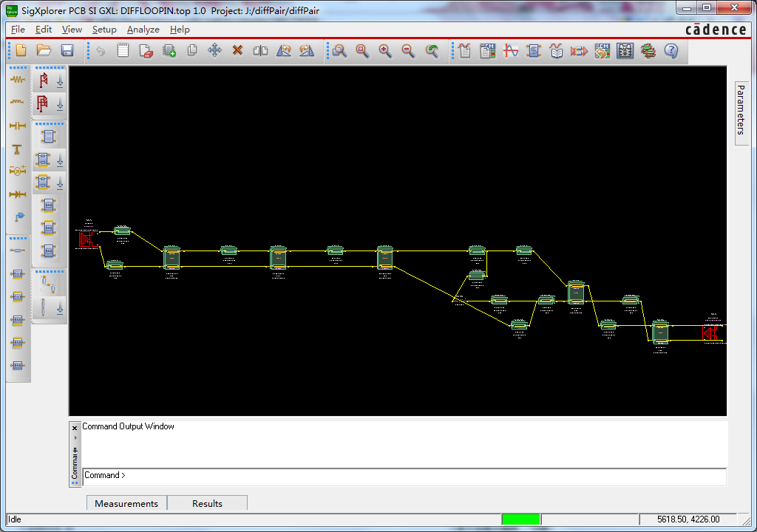Click the green progress bar in status bar

coord(520,519)
